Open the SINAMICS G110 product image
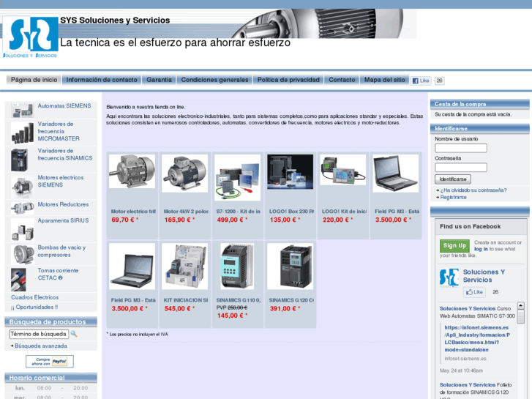 [238, 266]
